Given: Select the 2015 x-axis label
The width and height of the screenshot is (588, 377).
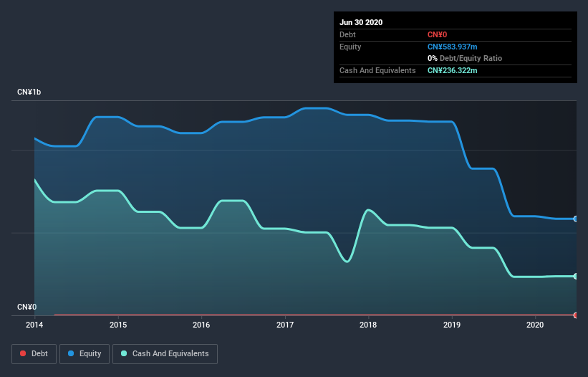Looking at the screenshot, I should point(118,325).
